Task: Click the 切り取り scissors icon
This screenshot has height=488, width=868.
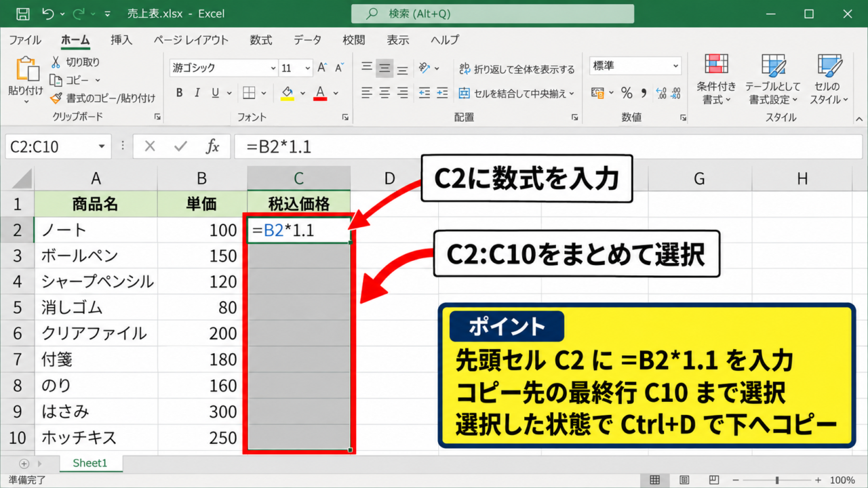Action: [x=56, y=62]
